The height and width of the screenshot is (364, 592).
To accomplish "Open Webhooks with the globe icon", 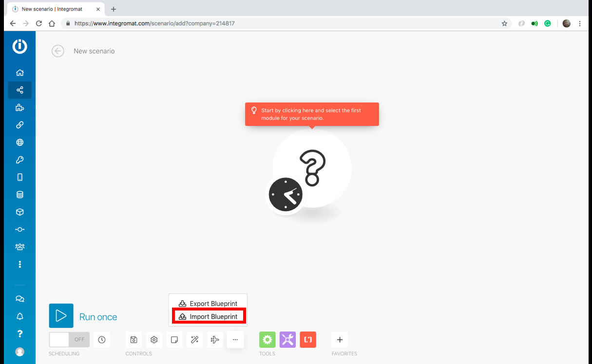I will pos(19,142).
